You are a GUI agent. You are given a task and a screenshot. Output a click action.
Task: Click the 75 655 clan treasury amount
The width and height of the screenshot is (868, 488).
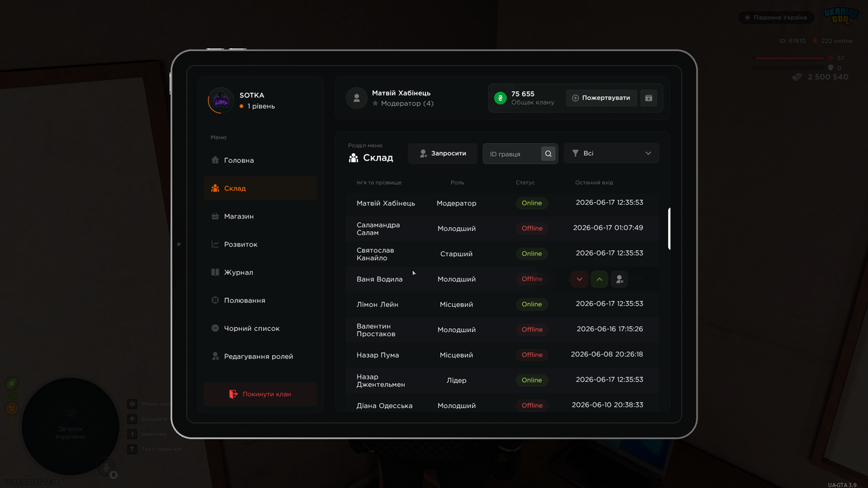(x=523, y=94)
